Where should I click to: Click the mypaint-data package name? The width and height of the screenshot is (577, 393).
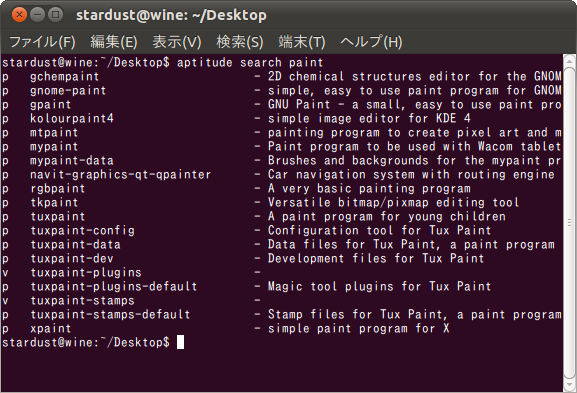coord(72,161)
